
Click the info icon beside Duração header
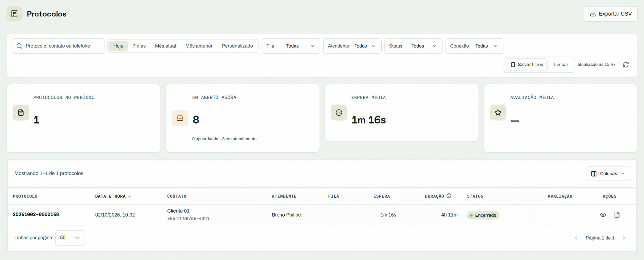tap(449, 196)
